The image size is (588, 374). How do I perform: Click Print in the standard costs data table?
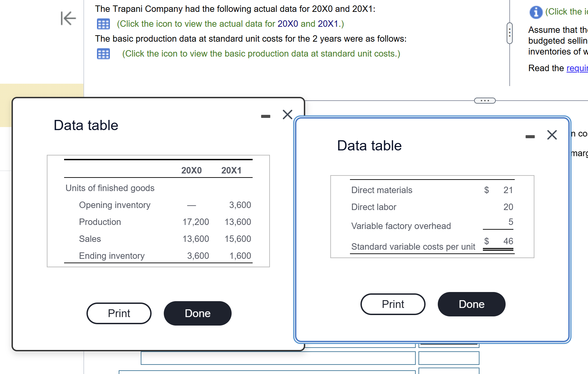tap(393, 304)
